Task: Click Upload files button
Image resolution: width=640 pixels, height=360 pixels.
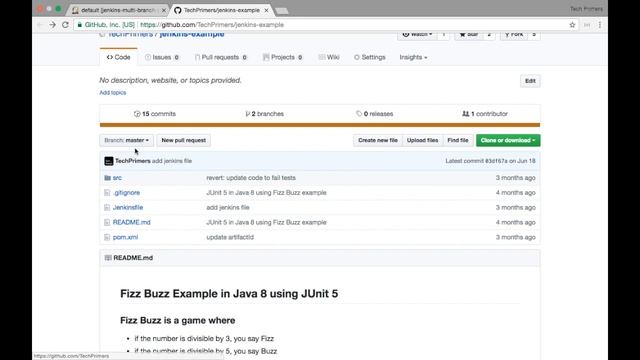Action: 422,140
